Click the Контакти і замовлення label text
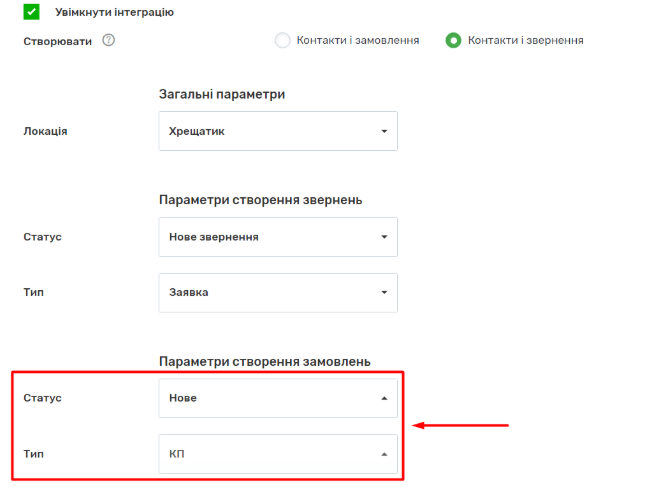Image resolution: width=666 pixels, height=495 pixels. 358,40
